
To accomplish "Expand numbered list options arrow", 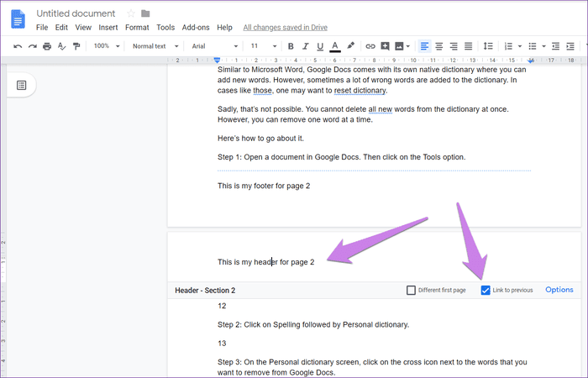I will tap(520, 46).
